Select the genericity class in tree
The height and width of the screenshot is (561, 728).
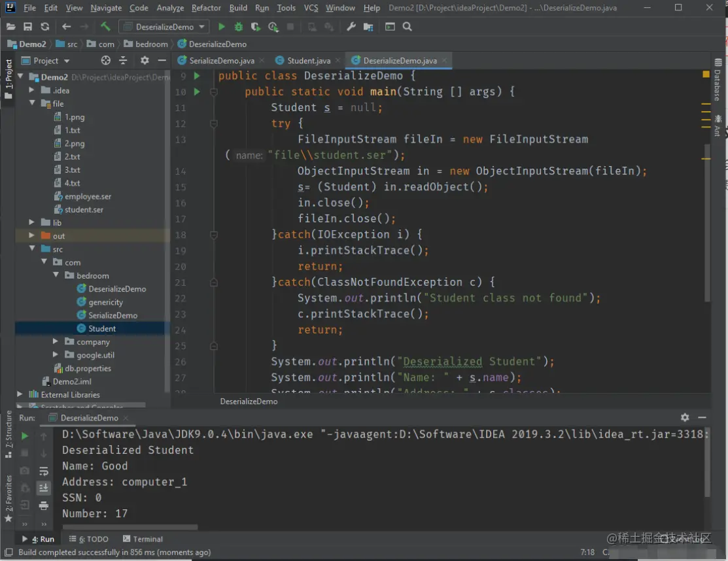click(x=105, y=302)
